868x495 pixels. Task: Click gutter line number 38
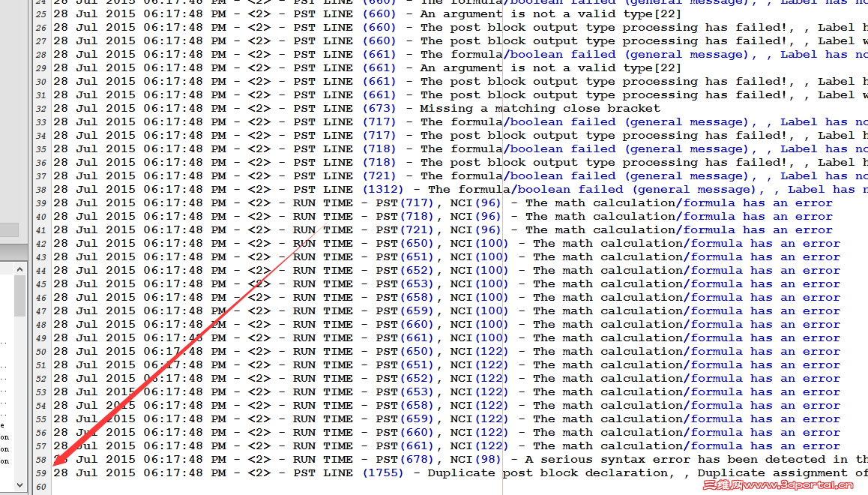point(41,190)
